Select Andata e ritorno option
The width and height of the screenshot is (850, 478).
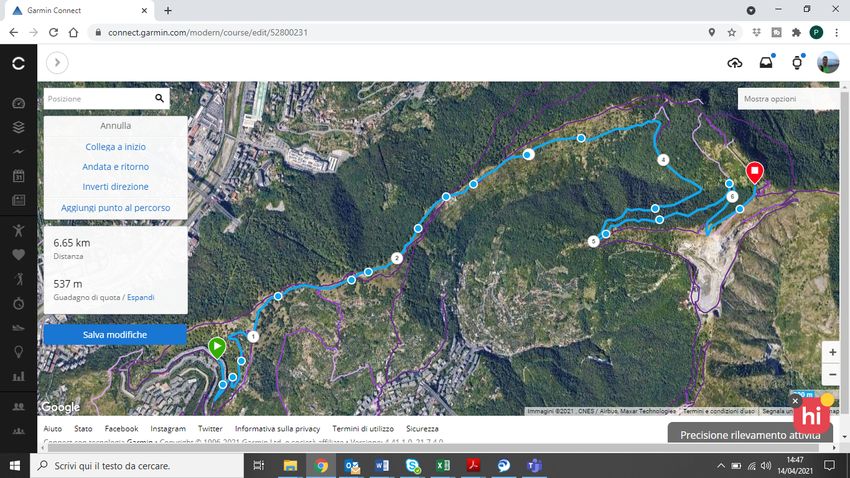(116, 167)
